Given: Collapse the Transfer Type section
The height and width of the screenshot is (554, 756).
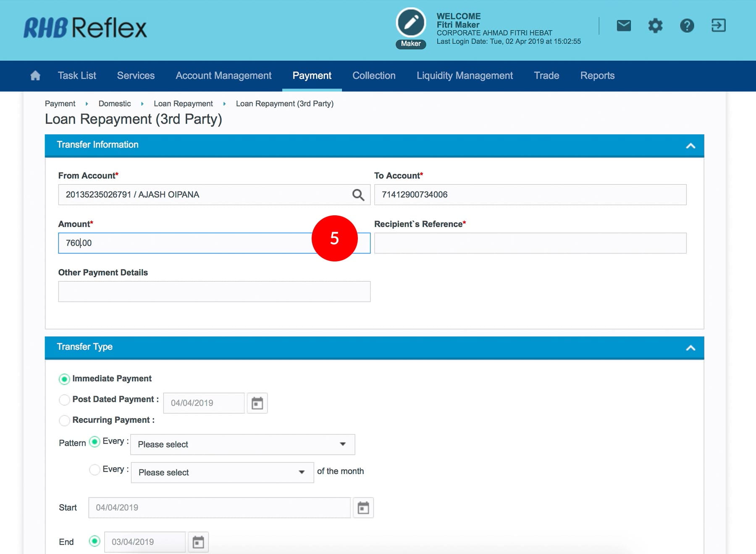Looking at the screenshot, I should point(690,348).
